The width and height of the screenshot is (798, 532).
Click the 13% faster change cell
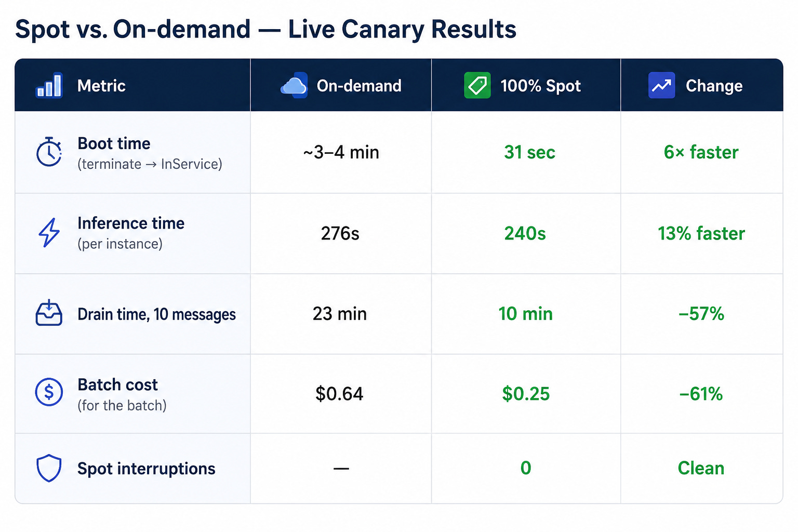pyautogui.click(x=701, y=233)
